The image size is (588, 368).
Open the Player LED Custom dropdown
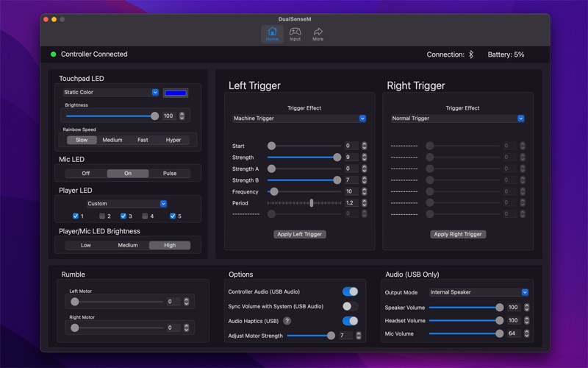(x=126, y=204)
